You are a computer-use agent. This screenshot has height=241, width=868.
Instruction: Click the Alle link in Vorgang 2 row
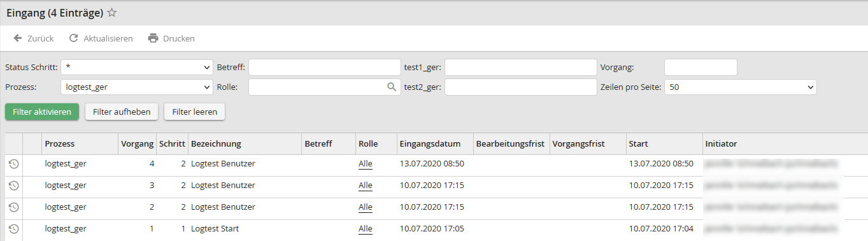coord(366,207)
